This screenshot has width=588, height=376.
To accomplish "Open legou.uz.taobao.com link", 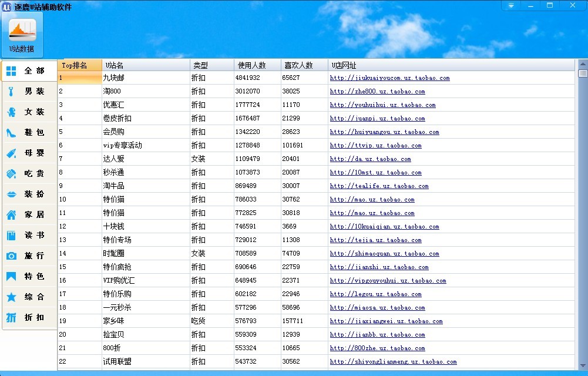I will [376, 294].
